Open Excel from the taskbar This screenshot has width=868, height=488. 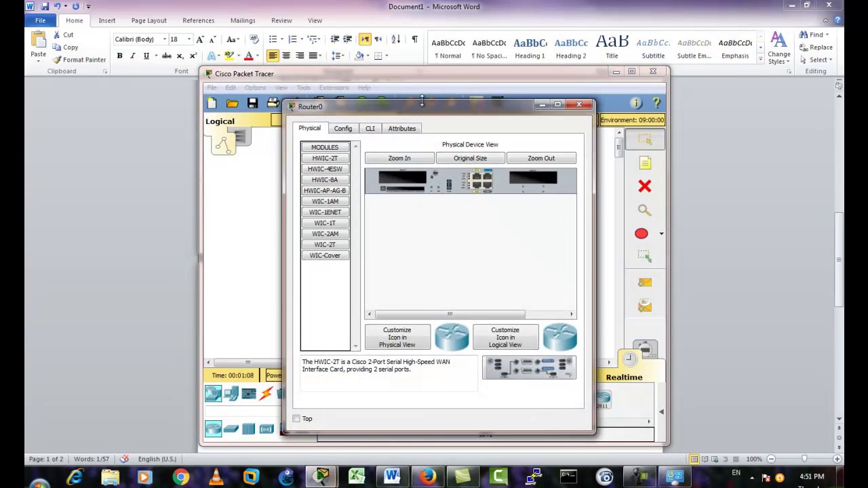click(x=357, y=477)
